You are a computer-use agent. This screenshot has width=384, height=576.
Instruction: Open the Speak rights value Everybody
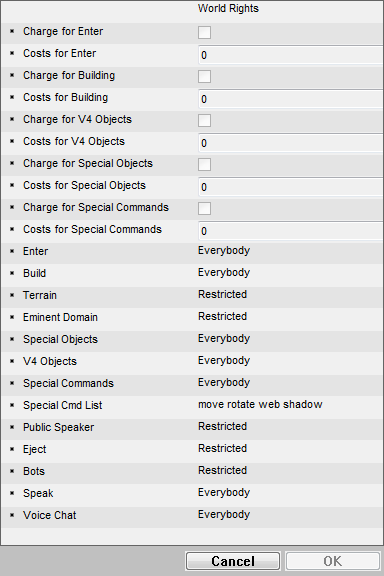[x=224, y=493]
